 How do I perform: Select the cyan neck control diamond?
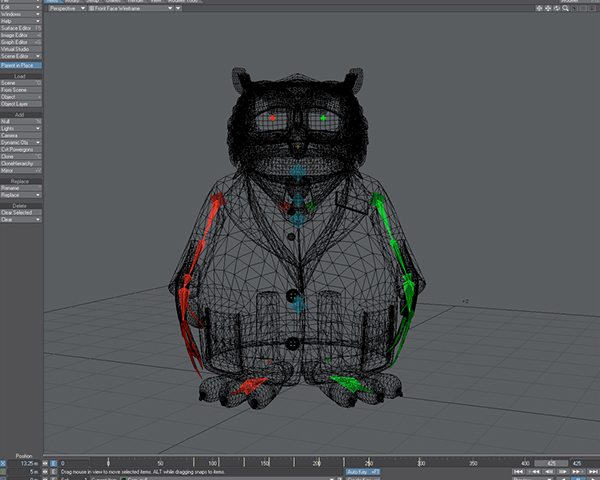[297, 173]
